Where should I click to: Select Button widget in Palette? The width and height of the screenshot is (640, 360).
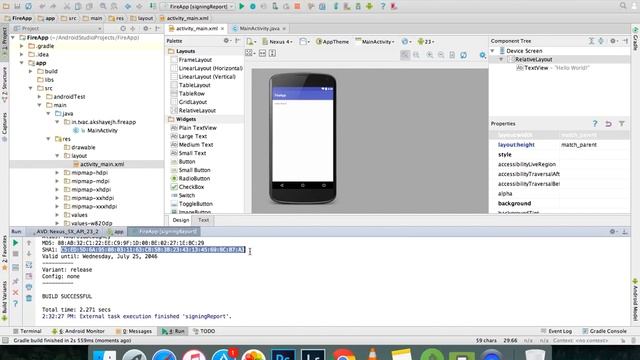coord(183,162)
